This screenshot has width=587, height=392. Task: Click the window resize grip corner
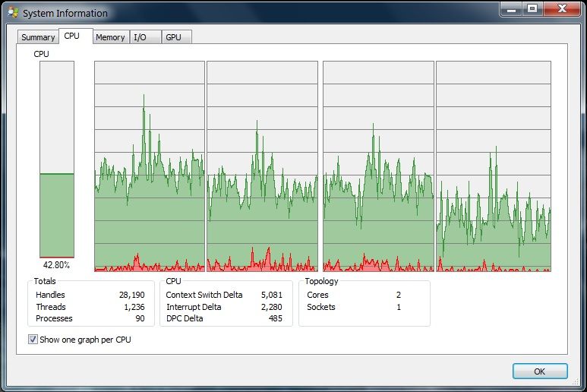pos(575,381)
